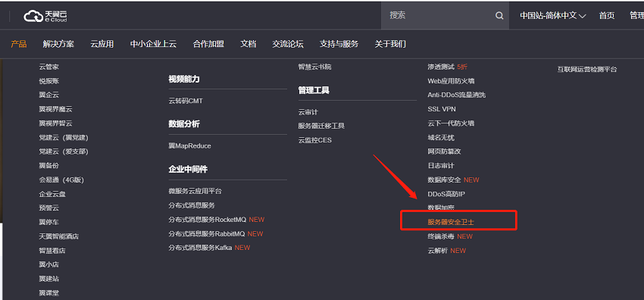Open the 交流论坛 menu
The height and width of the screenshot is (300, 644).
click(x=287, y=44)
